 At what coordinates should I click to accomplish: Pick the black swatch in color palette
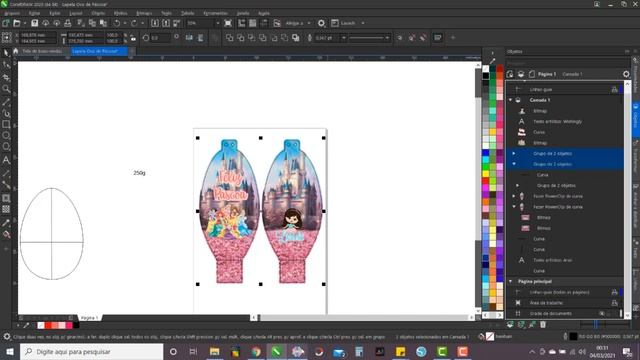[x=486, y=76]
